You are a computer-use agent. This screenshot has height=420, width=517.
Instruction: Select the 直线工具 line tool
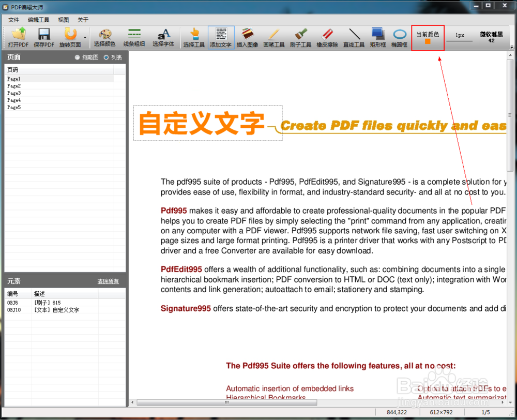pos(354,38)
